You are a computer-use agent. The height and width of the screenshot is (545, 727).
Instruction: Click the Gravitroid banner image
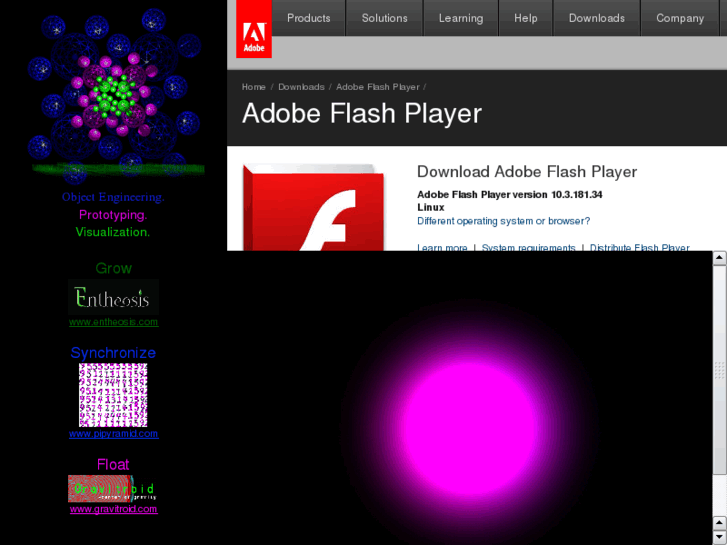113,488
